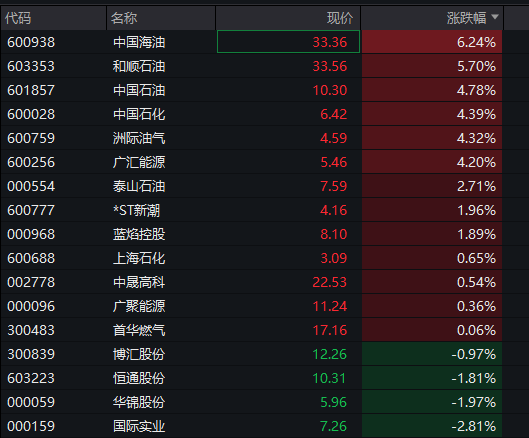Click the 涨跌幅 column header label

[x=466, y=18]
